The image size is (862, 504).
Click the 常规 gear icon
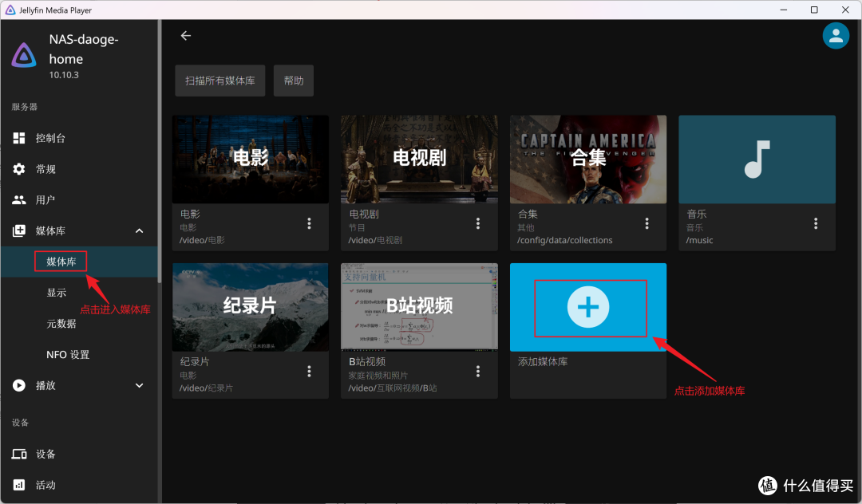click(x=19, y=169)
